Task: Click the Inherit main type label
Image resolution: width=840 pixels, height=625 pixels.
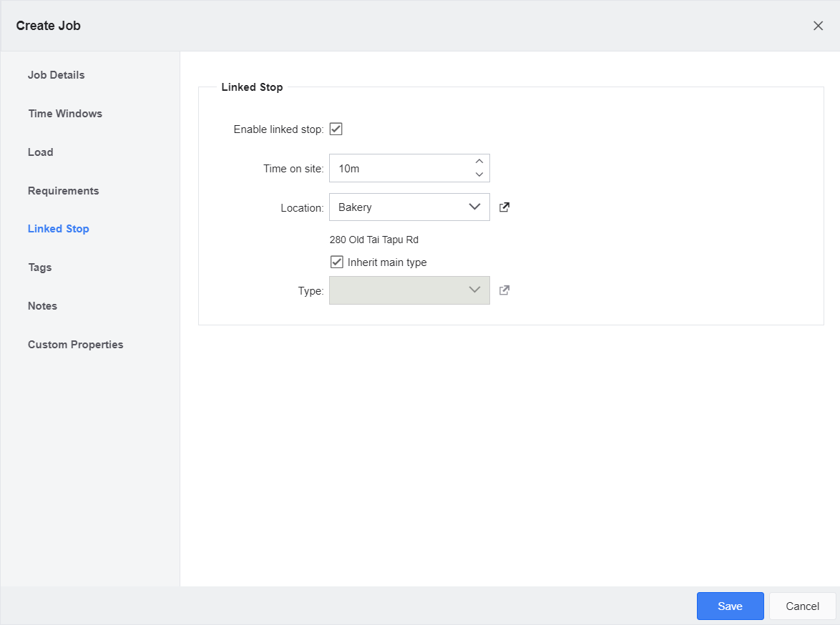Action: coord(387,262)
